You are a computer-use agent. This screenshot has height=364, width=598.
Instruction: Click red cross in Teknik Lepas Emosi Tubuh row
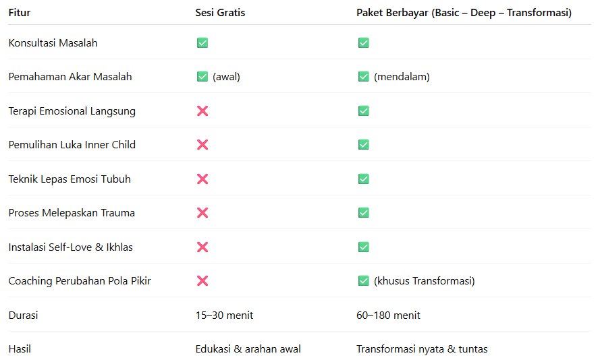[x=202, y=179]
